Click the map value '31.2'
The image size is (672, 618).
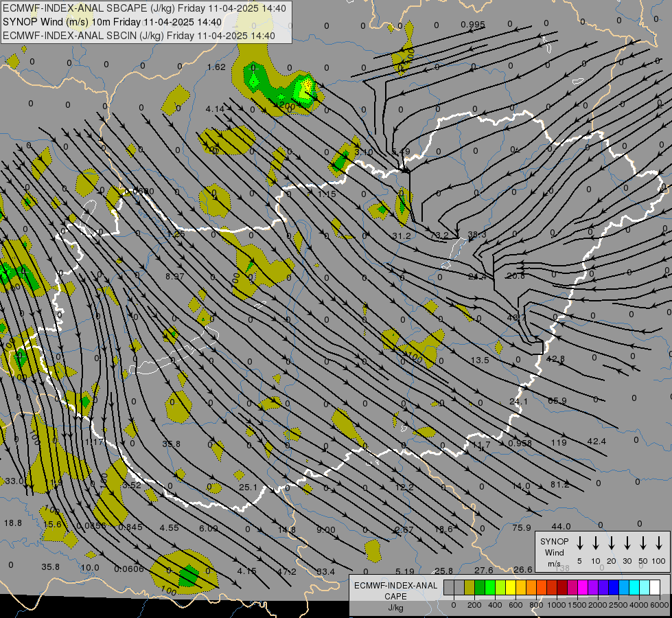(x=402, y=236)
